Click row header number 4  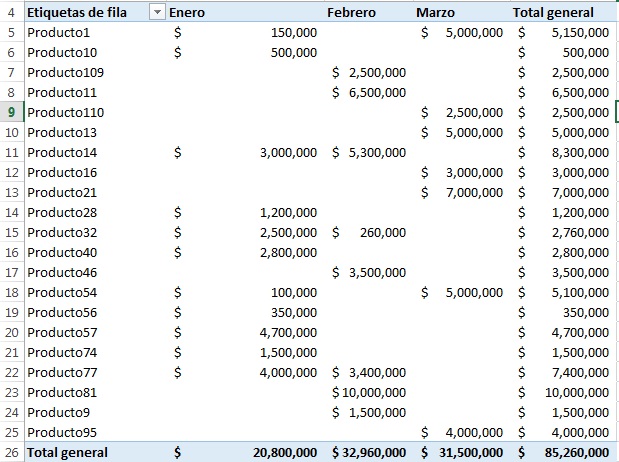point(12,13)
